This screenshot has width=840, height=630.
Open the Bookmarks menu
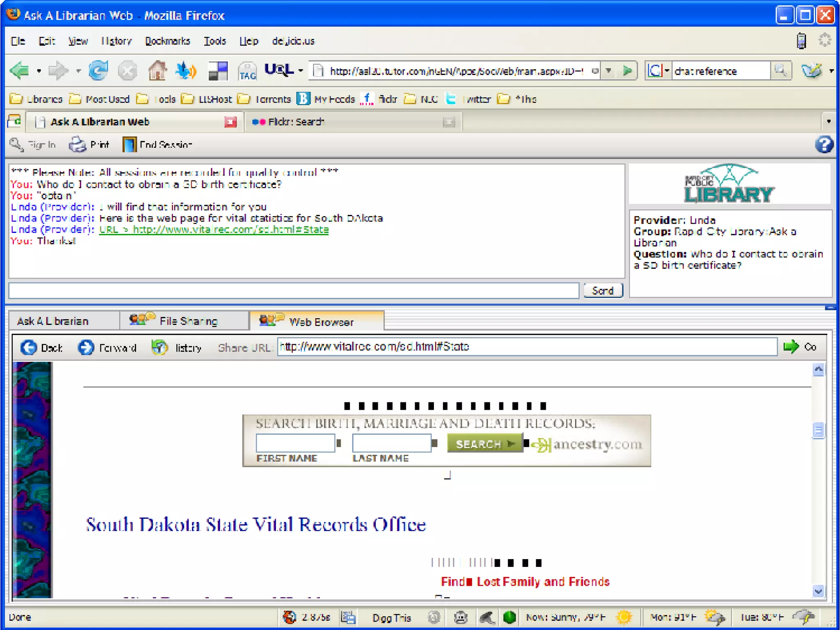point(167,41)
